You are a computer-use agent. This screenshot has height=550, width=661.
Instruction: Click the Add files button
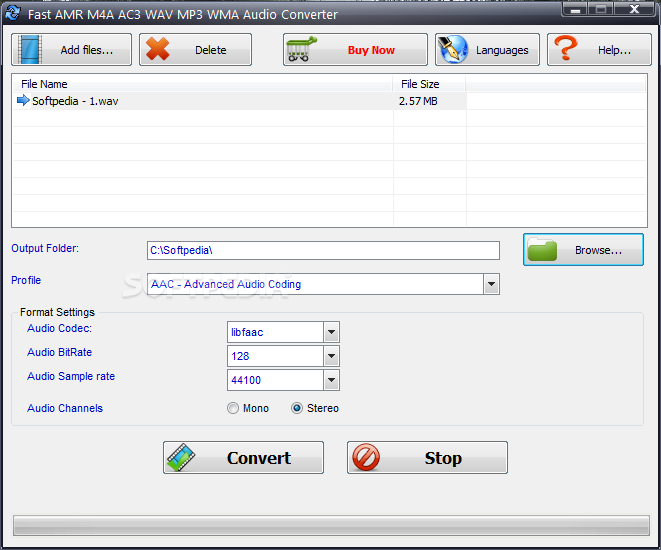(x=71, y=50)
